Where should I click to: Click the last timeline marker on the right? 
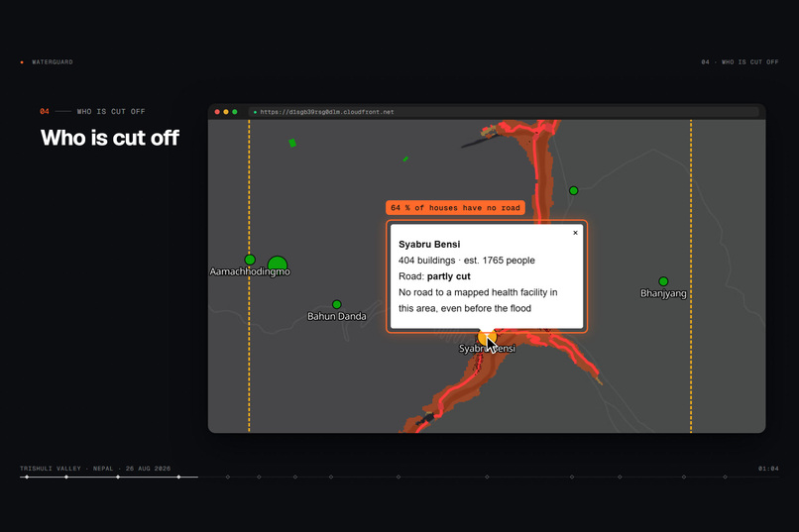(x=725, y=478)
